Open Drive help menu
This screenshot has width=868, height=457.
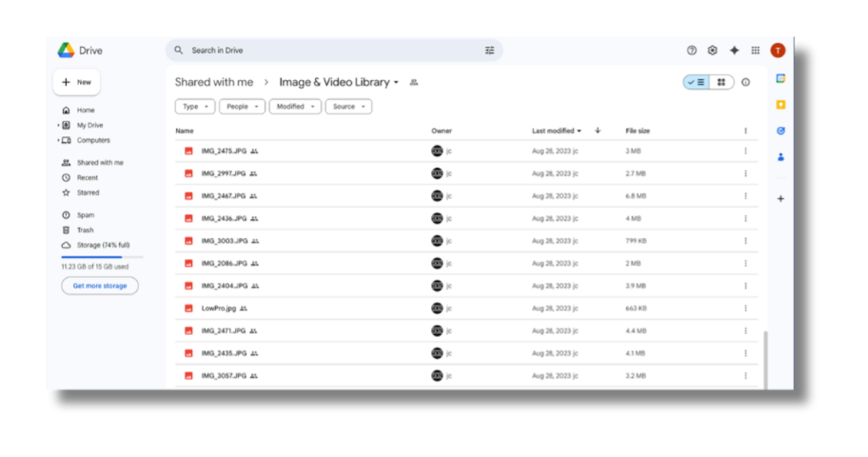(691, 50)
